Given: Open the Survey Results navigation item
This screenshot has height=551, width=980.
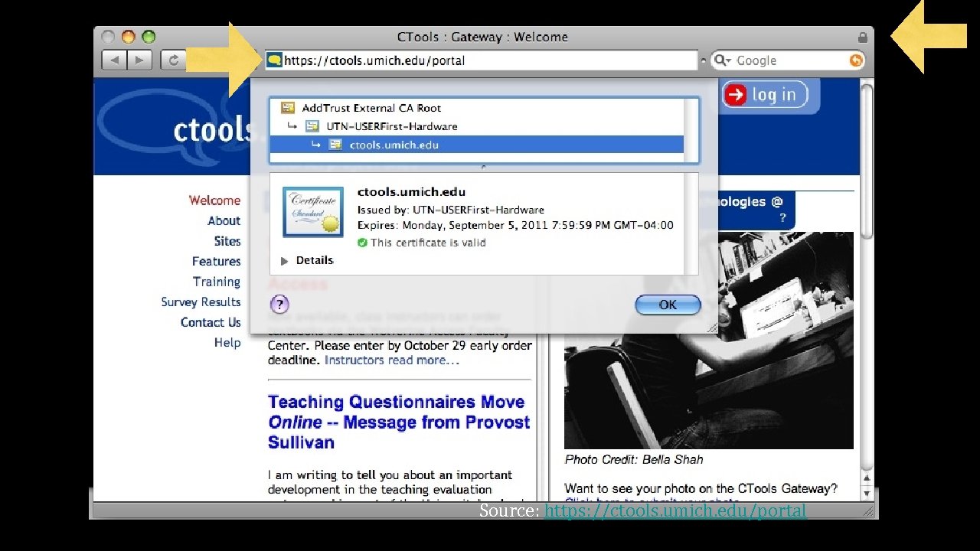Looking at the screenshot, I should click(201, 302).
